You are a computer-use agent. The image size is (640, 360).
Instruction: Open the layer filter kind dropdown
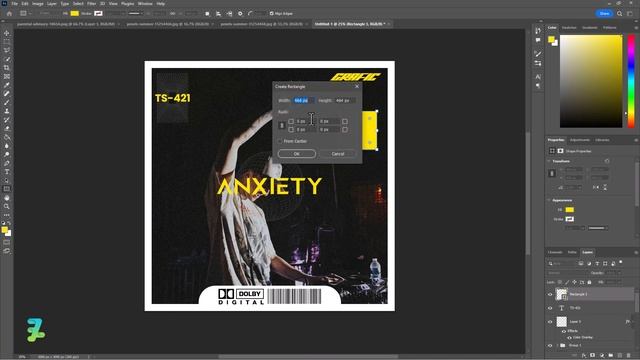[561, 264]
